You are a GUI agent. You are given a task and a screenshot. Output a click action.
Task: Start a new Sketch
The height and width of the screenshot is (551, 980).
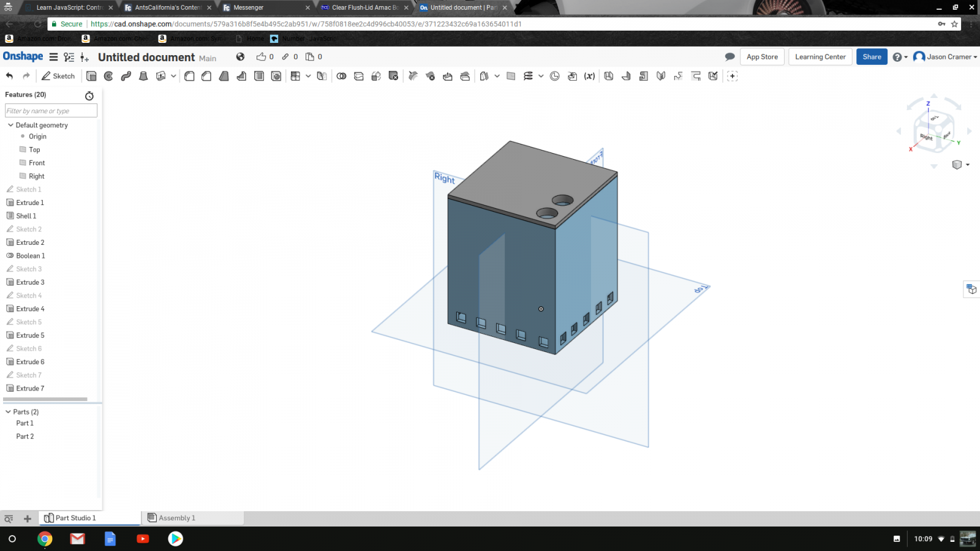(58, 76)
